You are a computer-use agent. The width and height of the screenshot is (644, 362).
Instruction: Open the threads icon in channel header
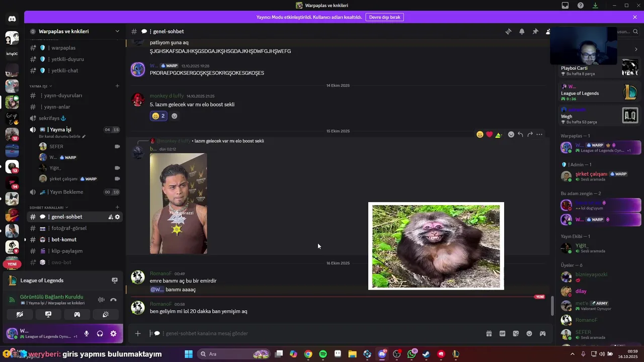[508, 31]
